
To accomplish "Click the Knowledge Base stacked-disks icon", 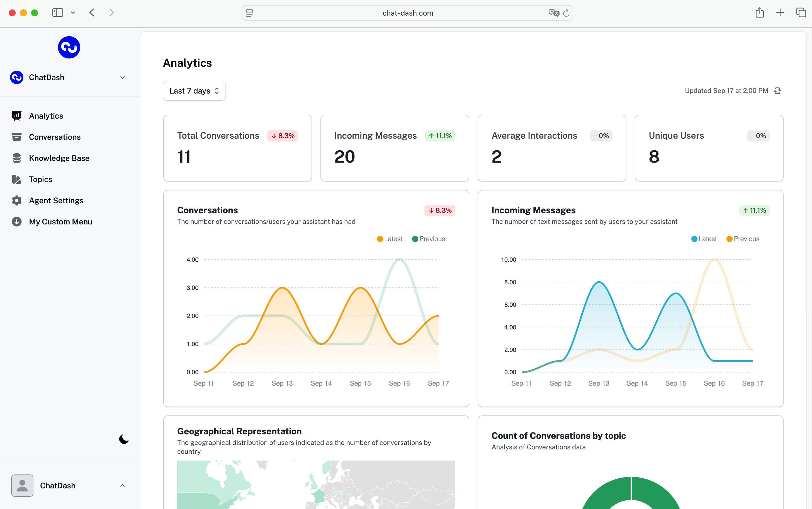I will coord(16,158).
